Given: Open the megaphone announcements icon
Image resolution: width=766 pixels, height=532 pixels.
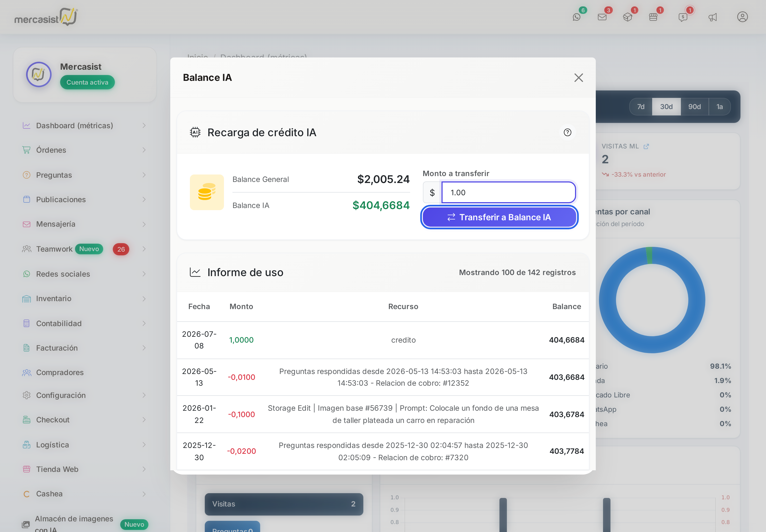Looking at the screenshot, I should pyautogui.click(x=713, y=17).
